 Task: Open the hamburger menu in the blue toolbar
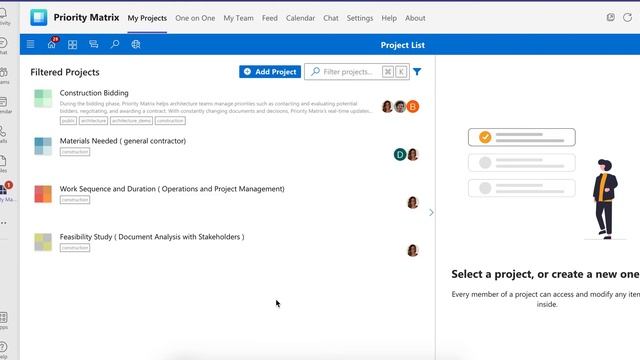click(30, 44)
